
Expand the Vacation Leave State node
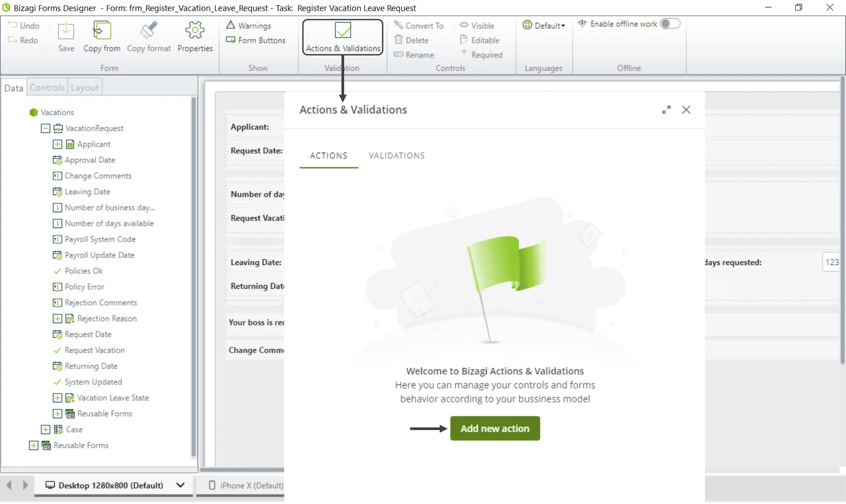(x=57, y=398)
